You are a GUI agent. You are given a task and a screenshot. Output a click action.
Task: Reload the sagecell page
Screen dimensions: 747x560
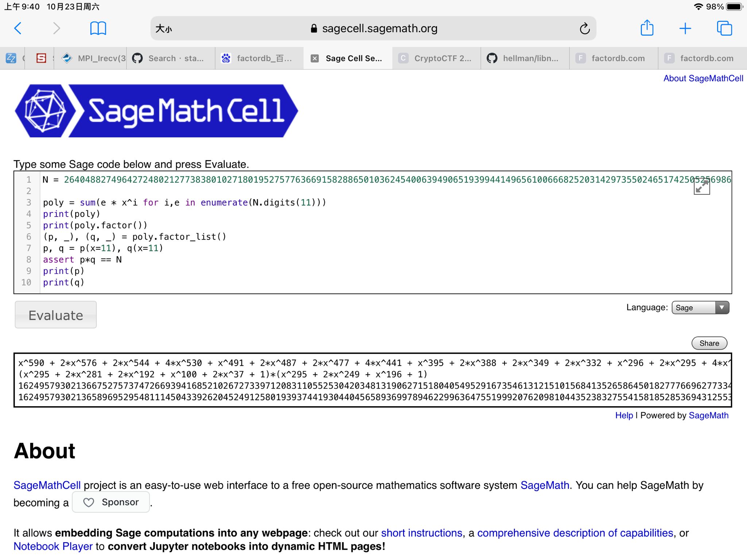(x=584, y=28)
